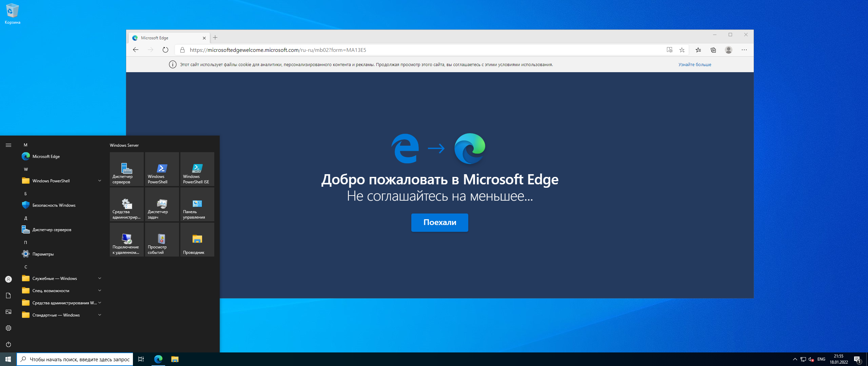This screenshot has width=868, height=366.
Task: Launch the Windows PowerShell ISE tile
Action: coord(197,169)
